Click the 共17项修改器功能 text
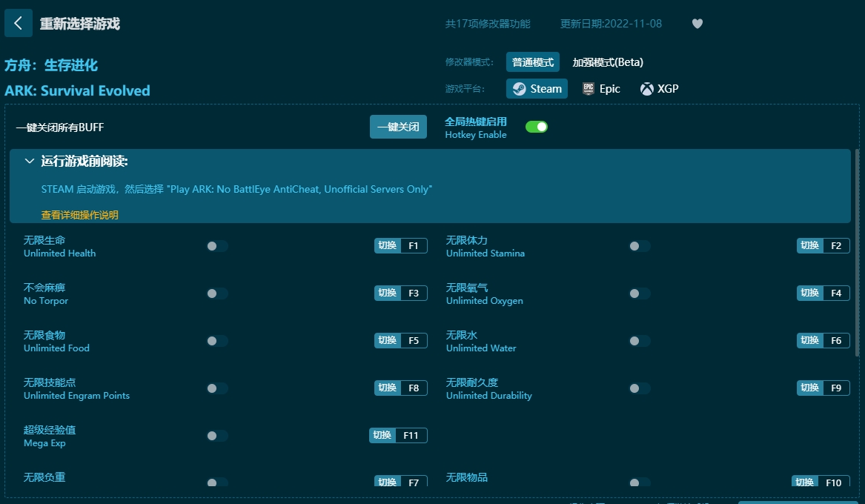 point(488,24)
